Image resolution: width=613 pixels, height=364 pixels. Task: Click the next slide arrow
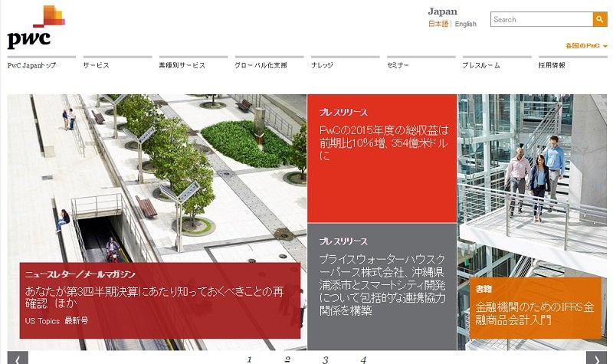[x=596, y=358]
